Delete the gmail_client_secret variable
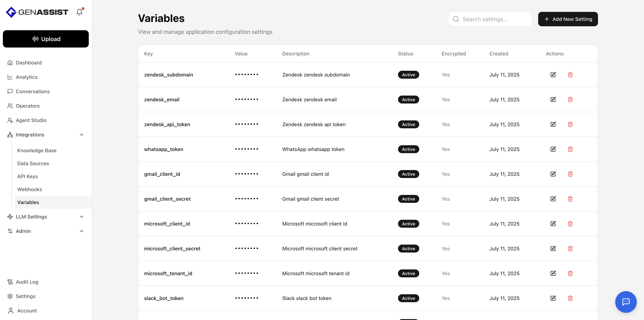Viewport: 644px width, 320px height. tap(570, 199)
